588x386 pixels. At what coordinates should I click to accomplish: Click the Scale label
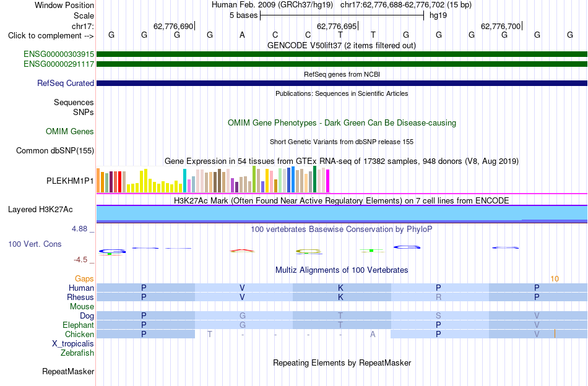coord(84,15)
